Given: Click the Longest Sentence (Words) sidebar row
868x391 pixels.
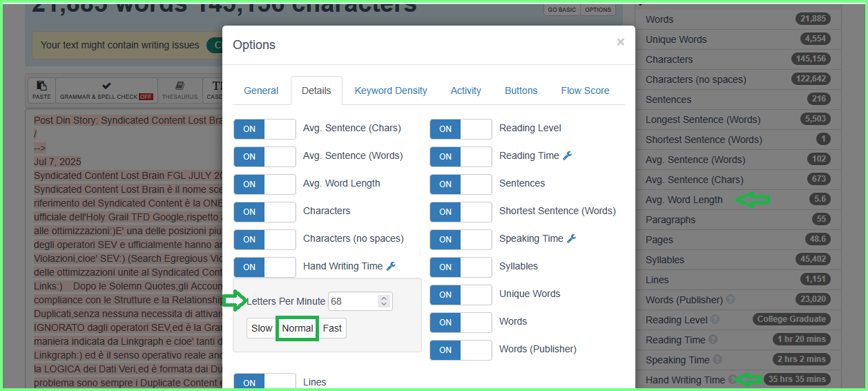Looking at the screenshot, I should (x=737, y=120).
